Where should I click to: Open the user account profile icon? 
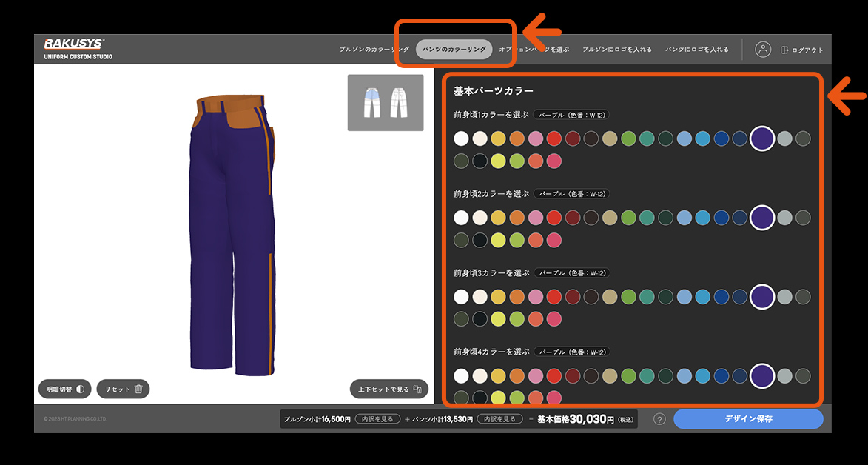(x=763, y=50)
